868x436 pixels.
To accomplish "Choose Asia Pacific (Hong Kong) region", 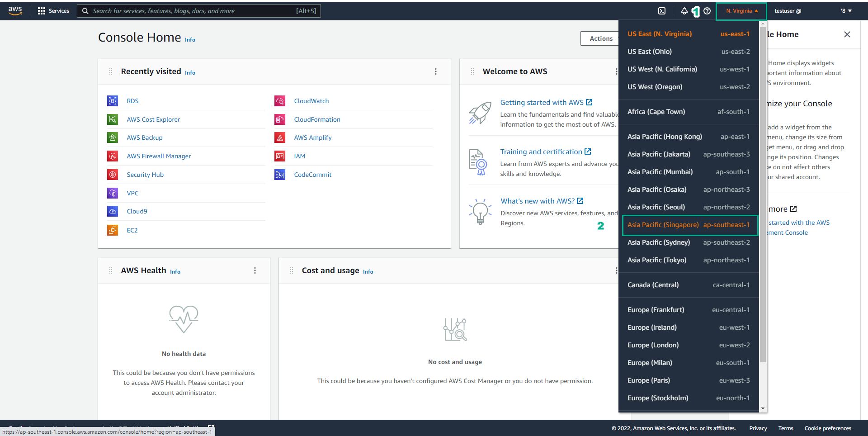I will pyautogui.click(x=689, y=137).
